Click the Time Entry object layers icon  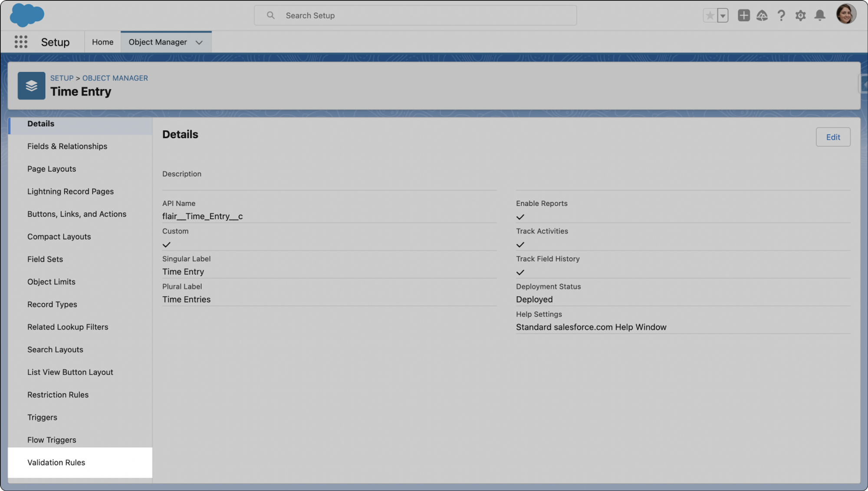(x=31, y=86)
